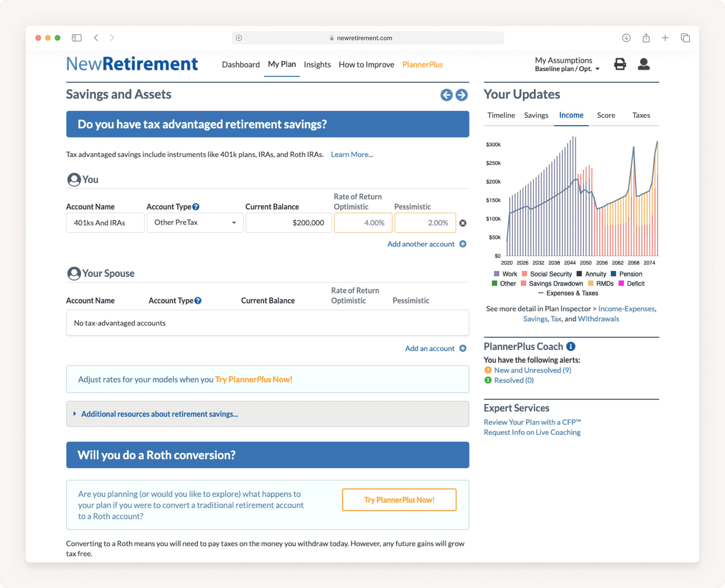Screen dimensions: 725x588
Task: Click the print plan icon
Action: pyautogui.click(x=620, y=64)
